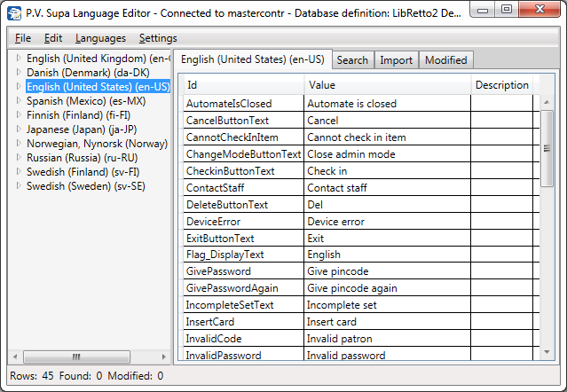
Task: Open the Languages menu
Action: tap(100, 38)
